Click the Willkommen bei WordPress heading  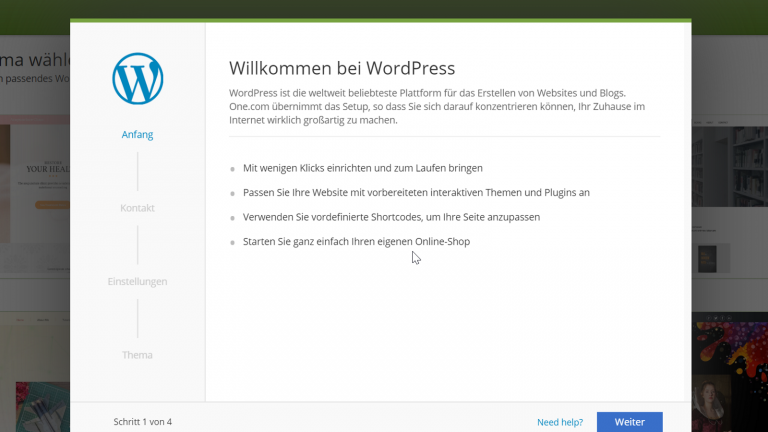pyautogui.click(x=342, y=68)
